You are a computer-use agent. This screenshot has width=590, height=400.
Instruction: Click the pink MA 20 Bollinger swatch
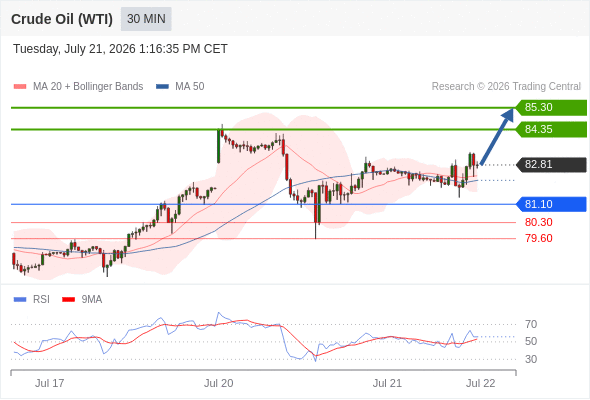(x=20, y=87)
